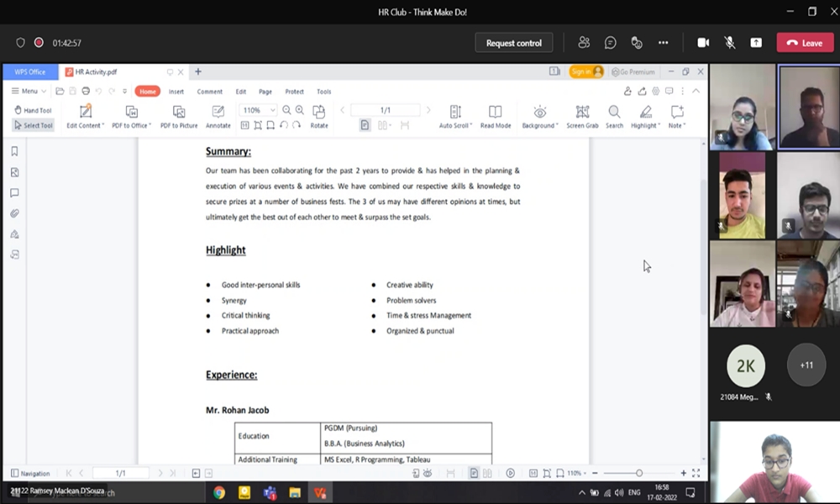Viewport: 840px width, 504px height.
Task: Open the Page ribbon tab
Action: pyautogui.click(x=265, y=92)
